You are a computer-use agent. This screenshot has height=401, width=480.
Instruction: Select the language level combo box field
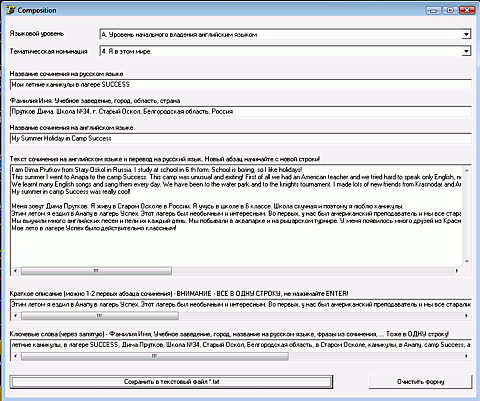[285, 34]
